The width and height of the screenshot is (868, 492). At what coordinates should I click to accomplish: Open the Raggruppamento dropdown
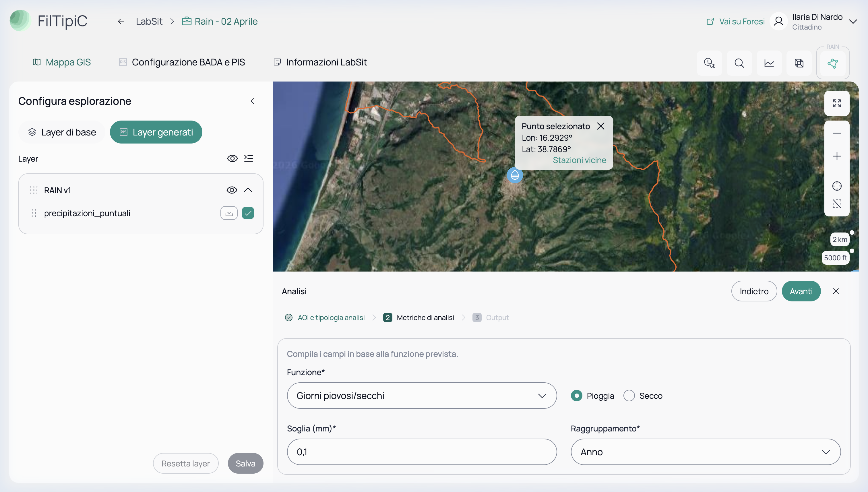[706, 452]
